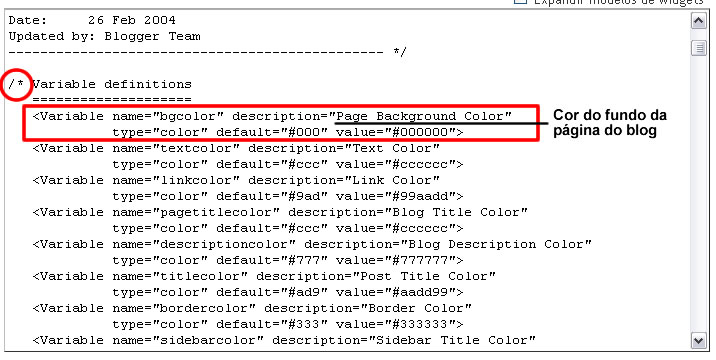Screen dimensions: 716x360
Task: Click the description="Post Title Color" text
Action: pos(376,276)
